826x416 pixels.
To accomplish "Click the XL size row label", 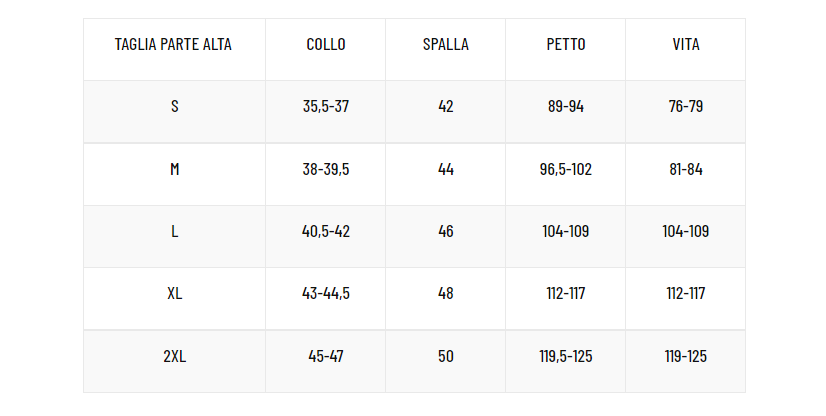I will (x=174, y=293).
